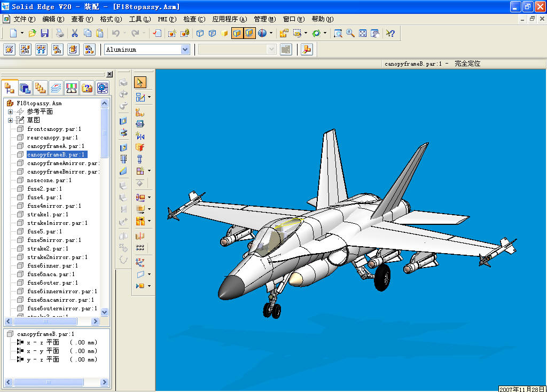The width and height of the screenshot is (547, 392).
Task: Click the Pan hand icon
Action: click(x=375, y=33)
